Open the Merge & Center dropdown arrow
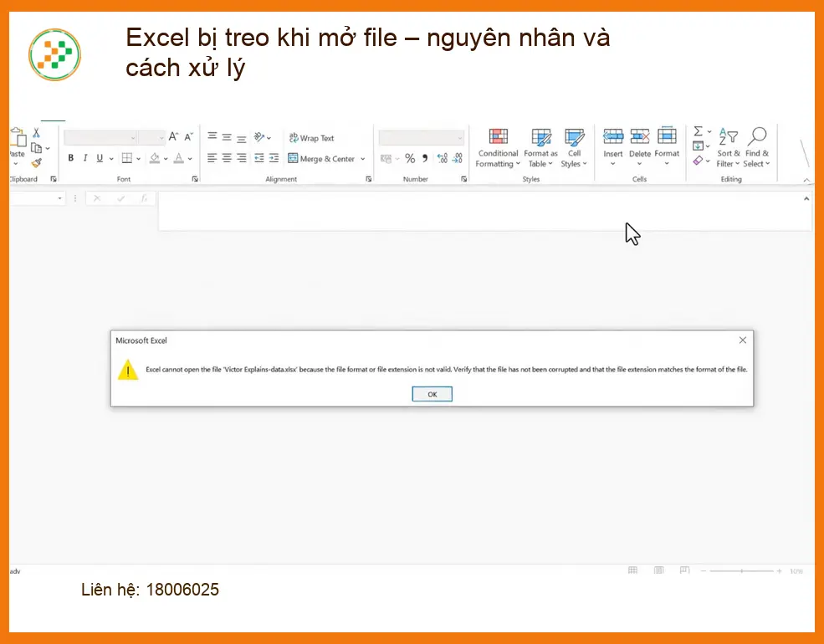The height and width of the screenshot is (644, 824). 362,159
